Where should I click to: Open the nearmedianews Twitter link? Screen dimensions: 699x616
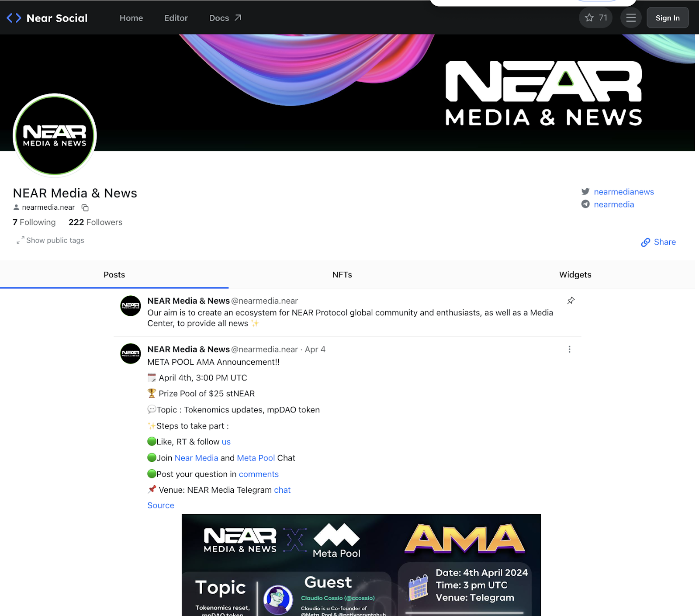click(624, 192)
